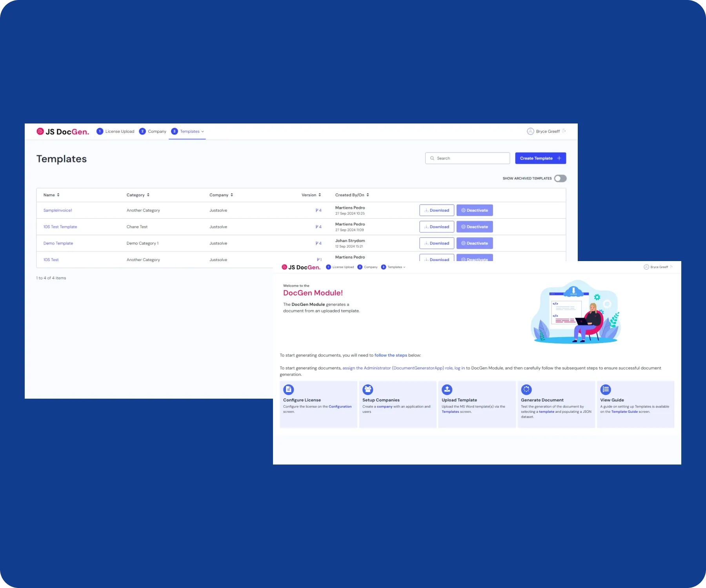Open License Upload step in welcome window

point(340,267)
